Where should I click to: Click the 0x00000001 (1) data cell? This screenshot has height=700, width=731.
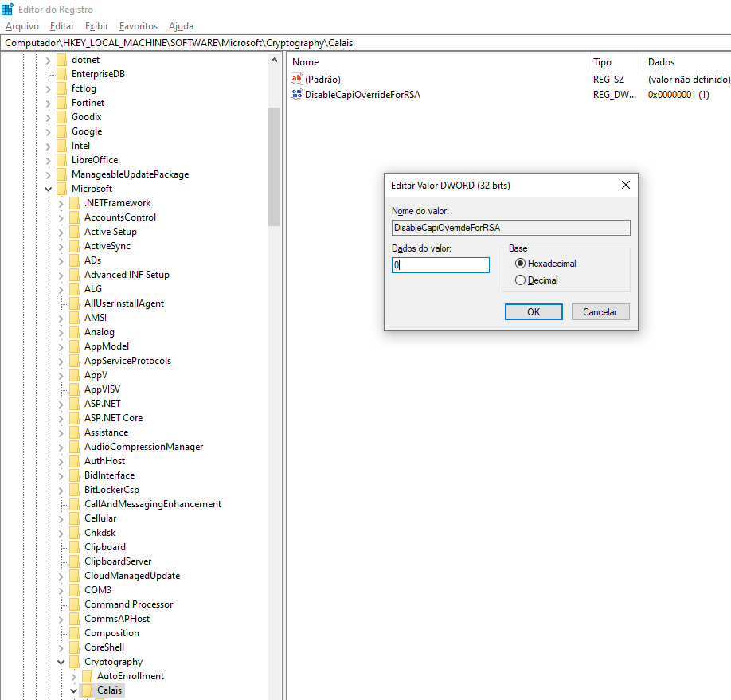[678, 95]
